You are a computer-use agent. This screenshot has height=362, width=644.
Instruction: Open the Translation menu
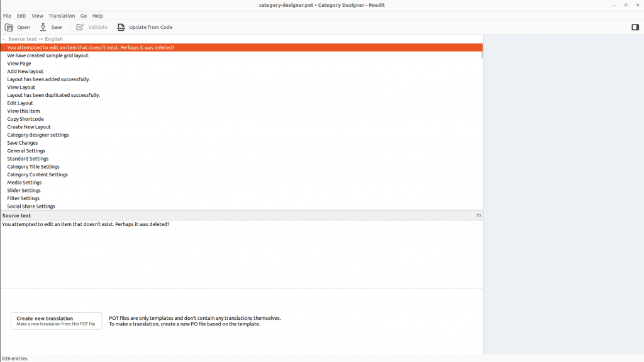62,16
